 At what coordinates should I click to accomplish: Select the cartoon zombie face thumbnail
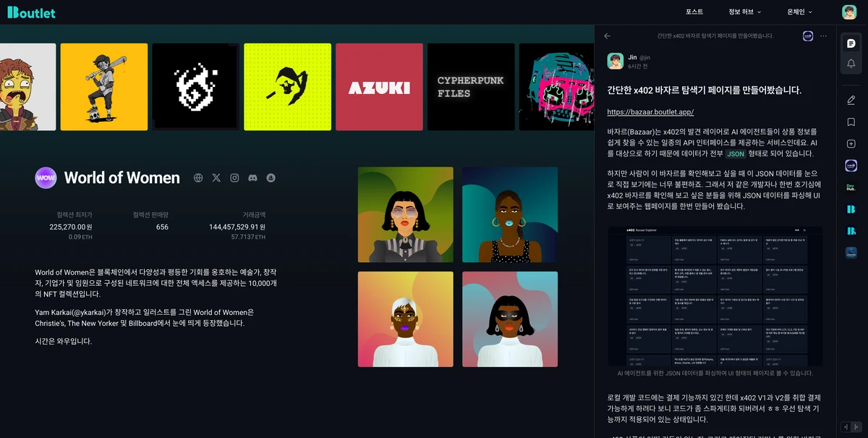27,87
